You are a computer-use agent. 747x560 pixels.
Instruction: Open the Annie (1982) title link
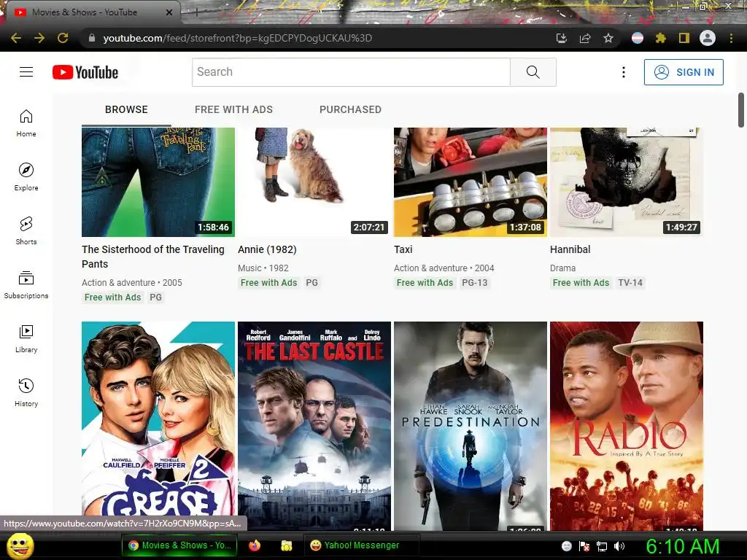(267, 249)
